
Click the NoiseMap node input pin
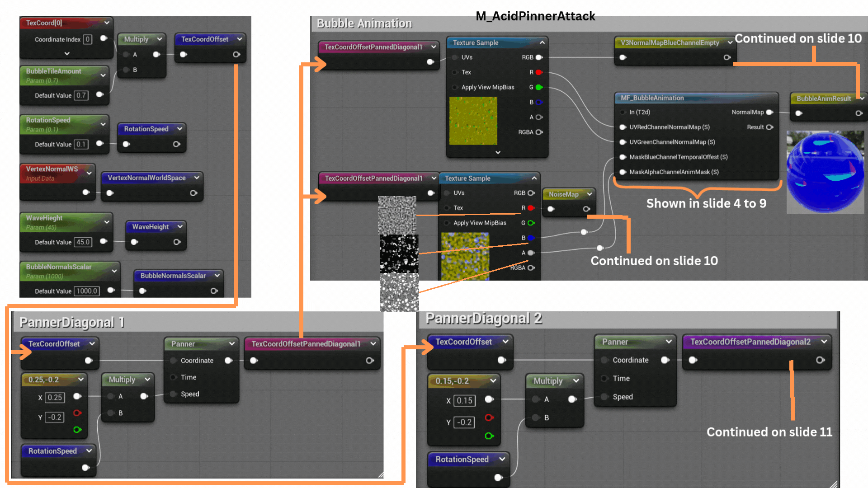(x=551, y=209)
